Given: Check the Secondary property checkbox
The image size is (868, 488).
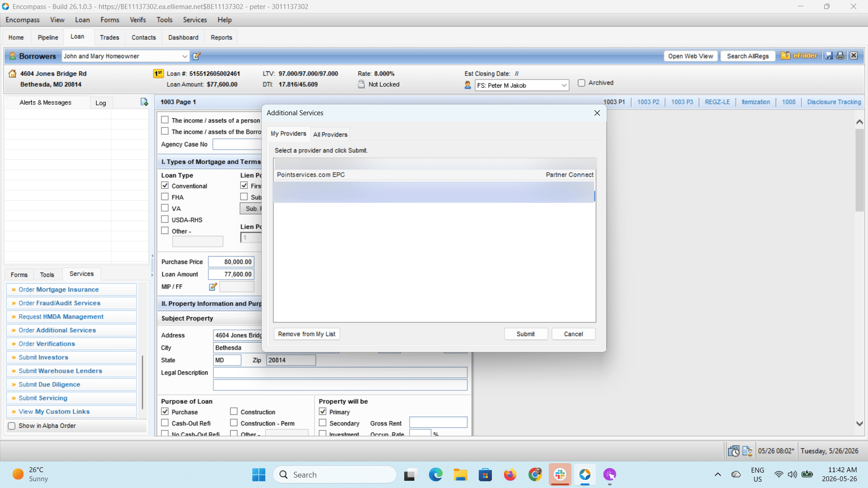Looking at the screenshot, I should tap(323, 423).
